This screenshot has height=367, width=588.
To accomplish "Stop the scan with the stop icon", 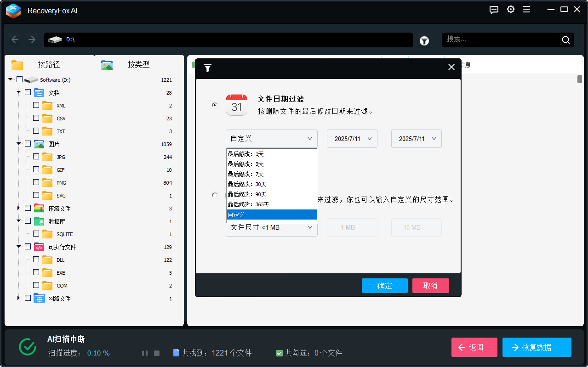I will coord(156,353).
